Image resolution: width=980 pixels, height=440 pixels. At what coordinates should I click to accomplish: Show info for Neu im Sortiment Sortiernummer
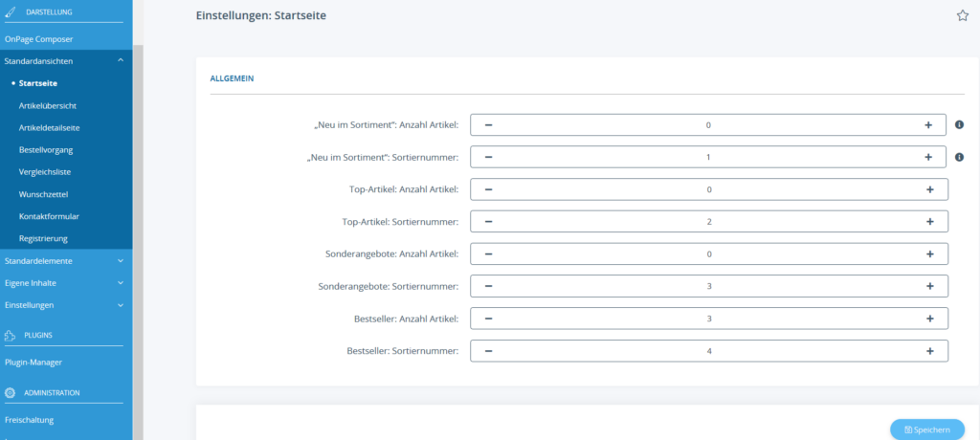click(x=959, y=158)
